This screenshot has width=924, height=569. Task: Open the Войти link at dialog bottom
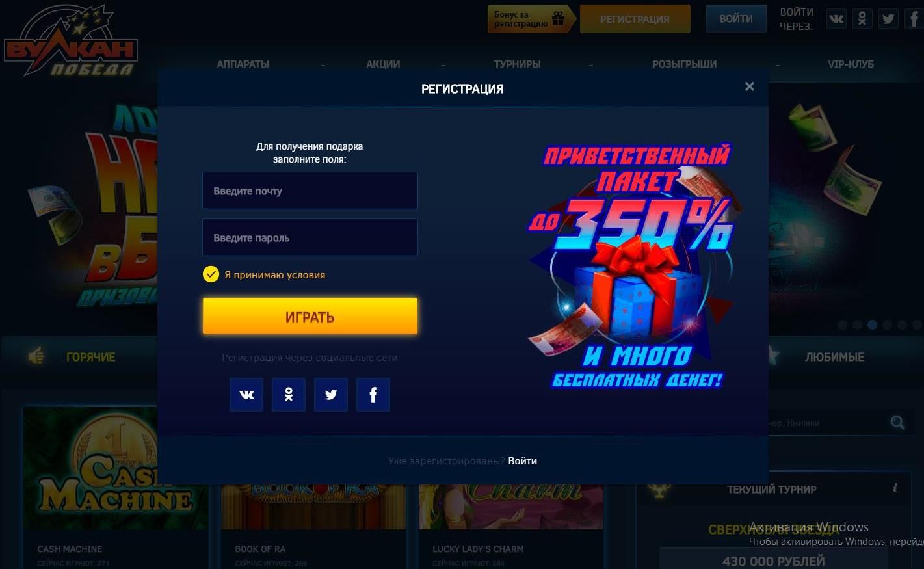tap(522, 460)
